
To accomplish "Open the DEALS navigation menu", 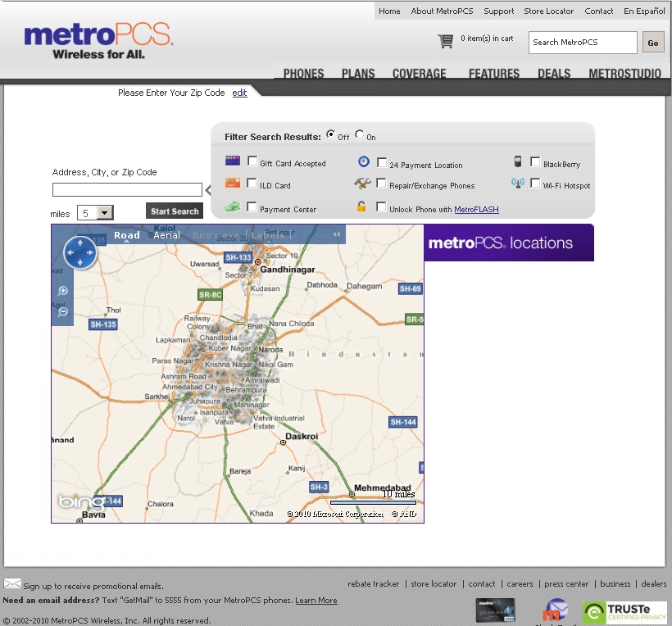I will point(554,73).
